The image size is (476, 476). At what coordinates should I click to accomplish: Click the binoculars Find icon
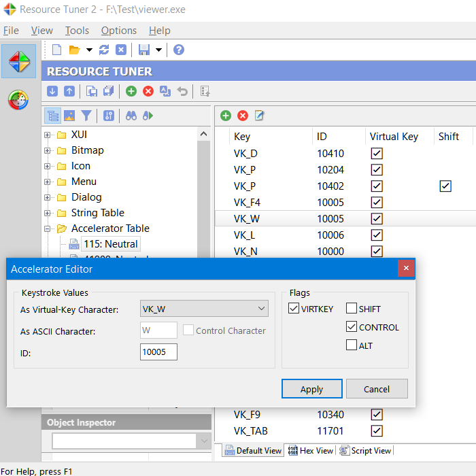[131, 116]
